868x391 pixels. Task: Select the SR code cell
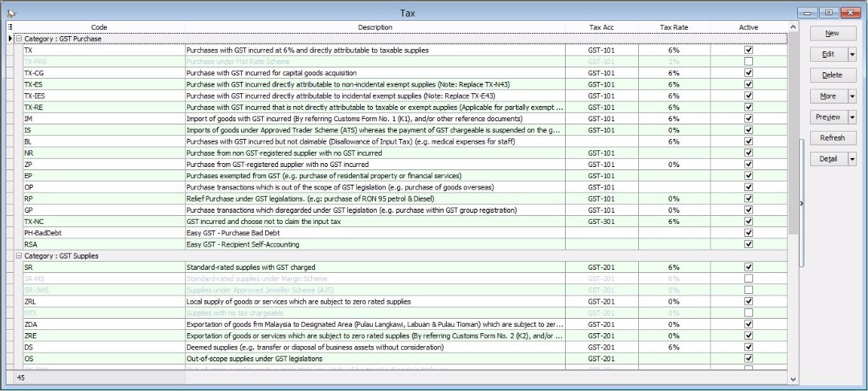pos(104,267)
